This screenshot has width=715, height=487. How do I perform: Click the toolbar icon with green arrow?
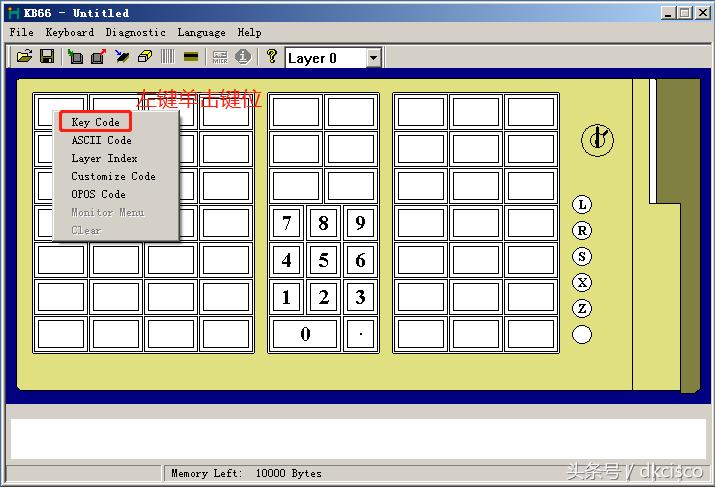point(75,58)
